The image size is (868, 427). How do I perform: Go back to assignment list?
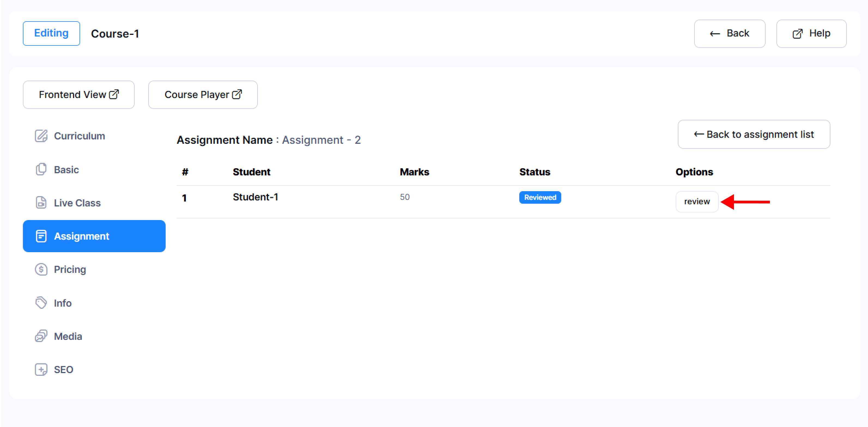point(754,134)
